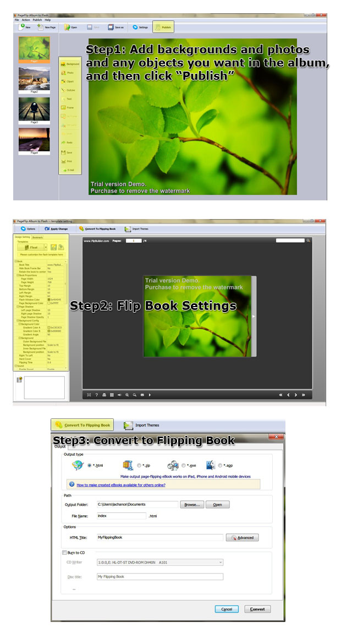
Task: Click the Gradient Color B swatch
Action: pyautogui.click(x=49, y=331)
